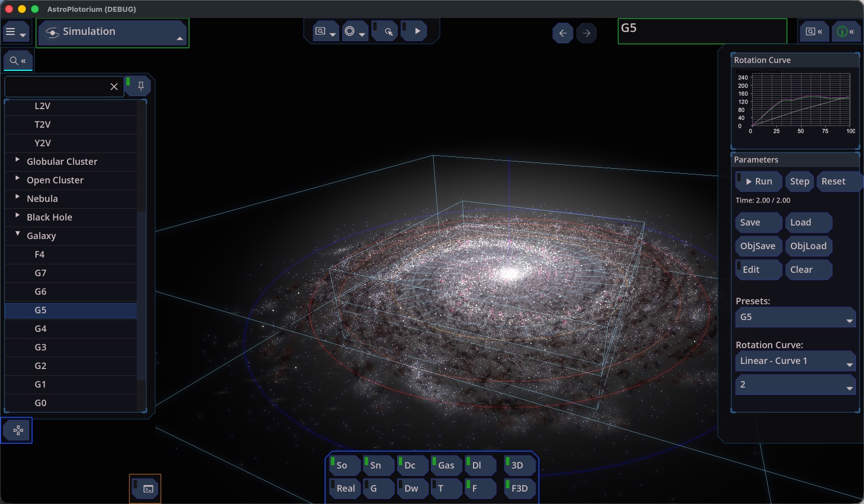Screen dimensions: 864x504
Task: Open the Presets G5 dropdown
Action: (795, 317)
